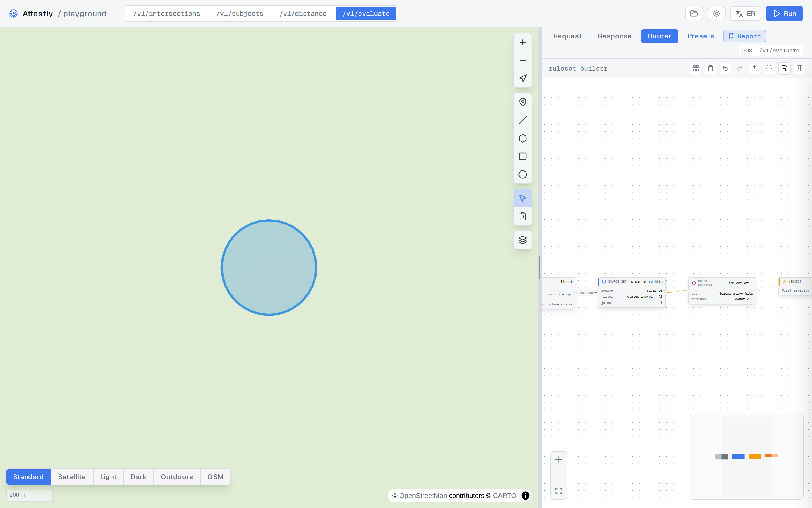Open the Presets tab
The image size is (812, 508).
click(701, 36)
